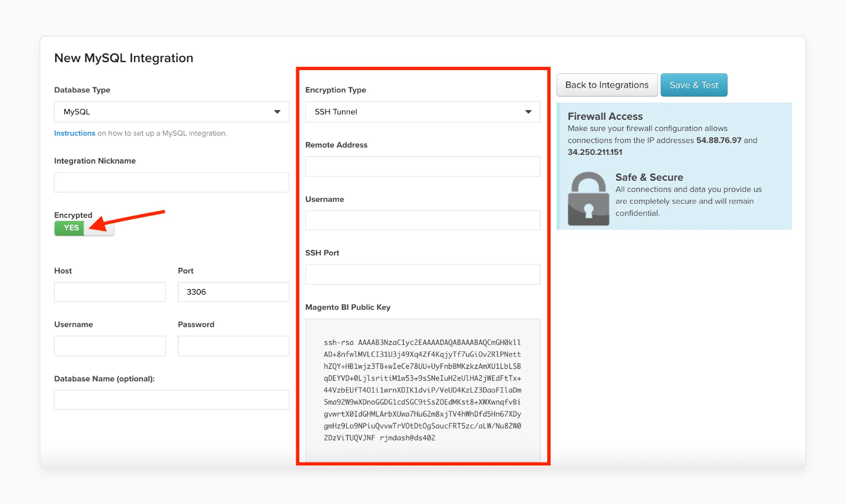Click the Database Name (optional) field

coord(171,400)
